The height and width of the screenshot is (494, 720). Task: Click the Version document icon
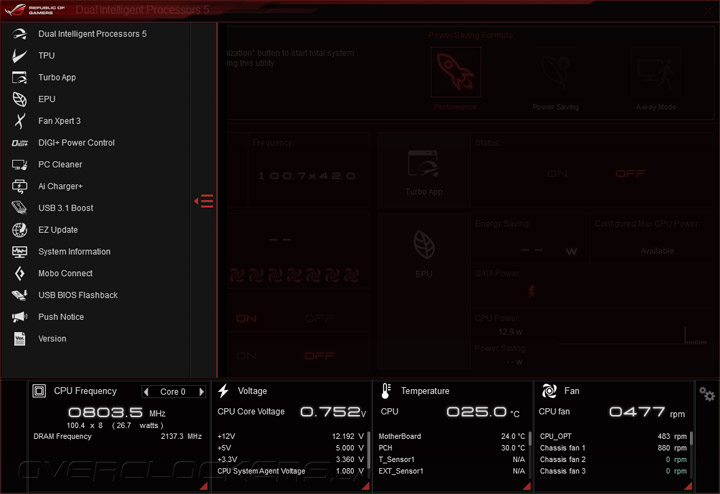19,339
